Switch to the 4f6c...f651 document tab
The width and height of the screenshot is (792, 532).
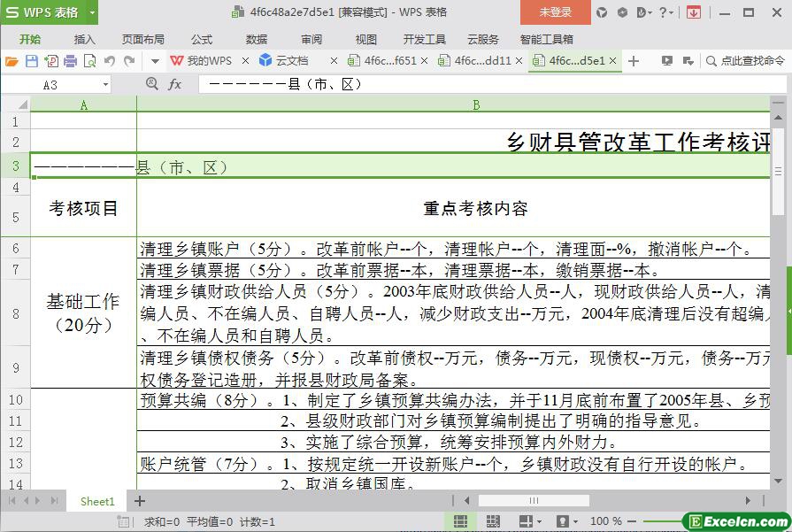(x=382, y=61)
